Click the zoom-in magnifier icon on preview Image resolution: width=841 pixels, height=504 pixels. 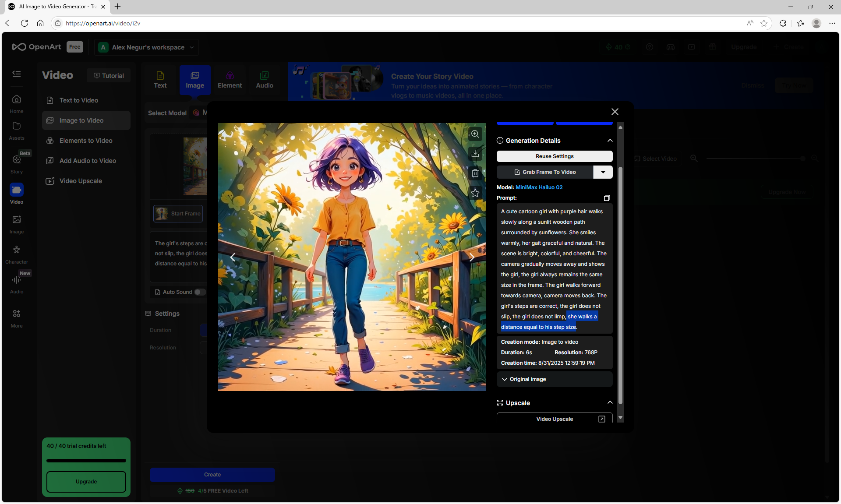coord(475,134)
